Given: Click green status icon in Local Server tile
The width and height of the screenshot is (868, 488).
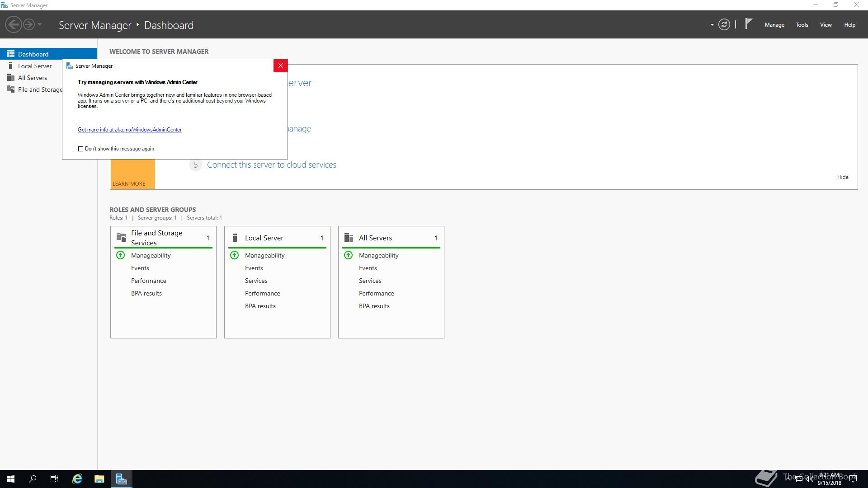Looking at the screenshot, I should tap(234, 255).
